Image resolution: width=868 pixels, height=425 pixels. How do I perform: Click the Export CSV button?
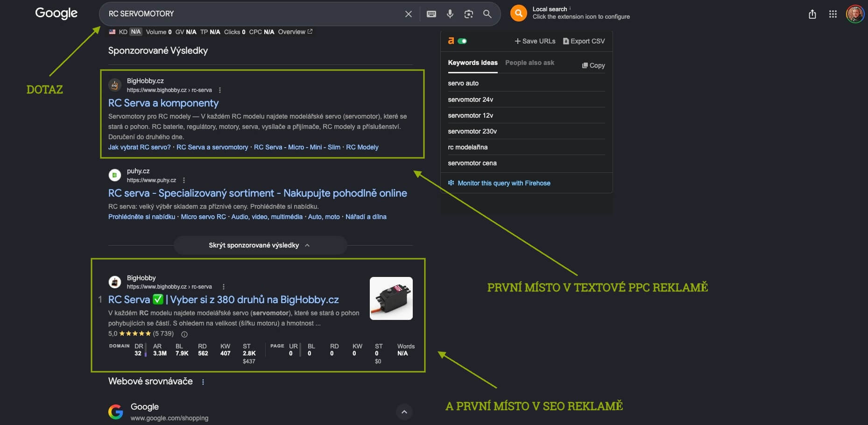(x=584, y=41)
